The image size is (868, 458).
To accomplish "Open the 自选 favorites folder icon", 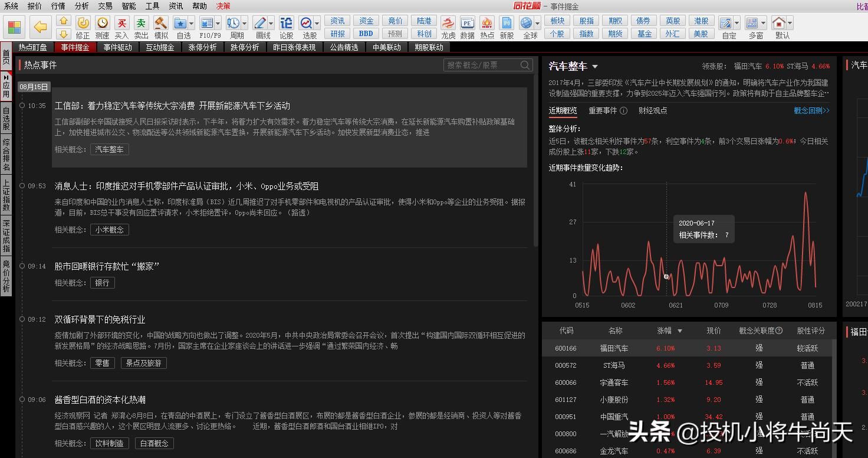I will [180, 23].
